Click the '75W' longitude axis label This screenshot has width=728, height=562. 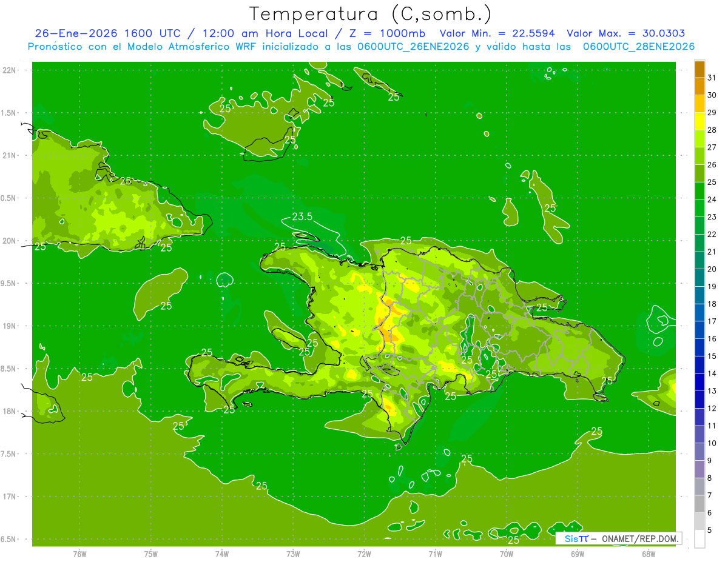click(151, 554)
